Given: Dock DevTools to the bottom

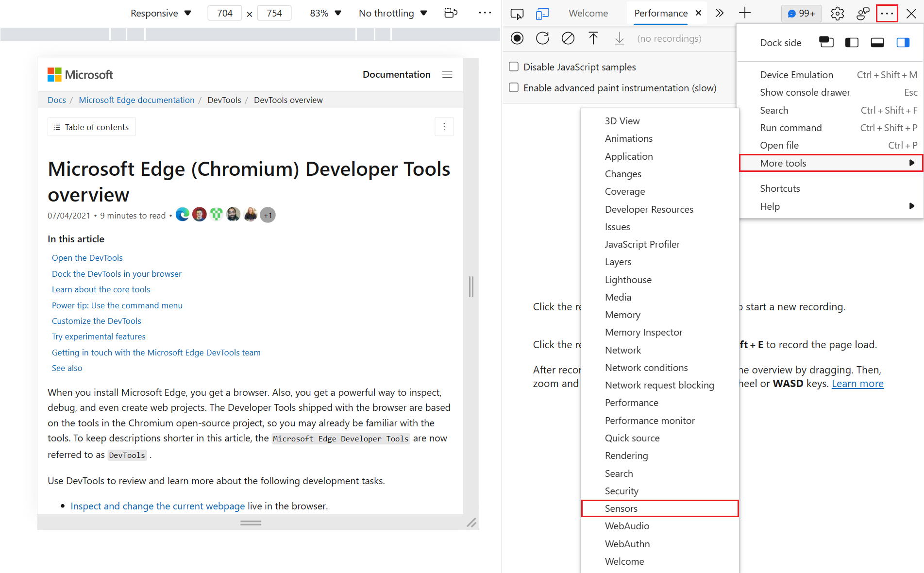Looking at the screenshot, I should pyautogui.click(x=877, y=43).
